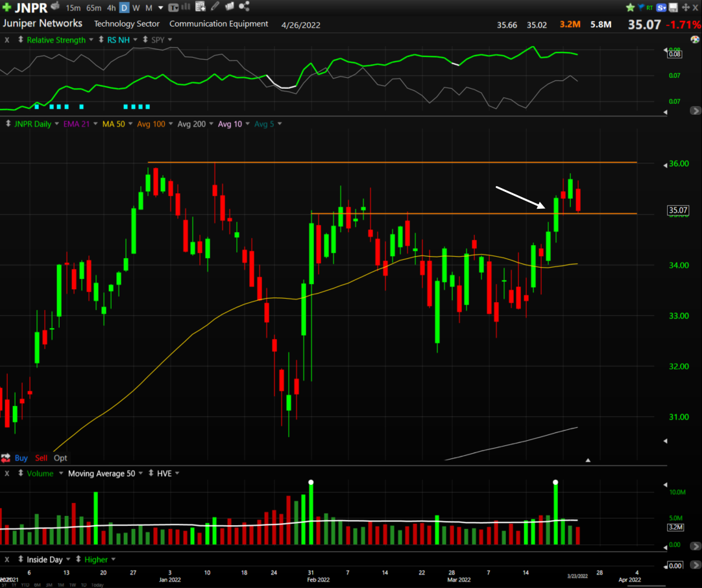Switch to the W weekly timeframe
702x588 pixels.
[x=136, y=8]
